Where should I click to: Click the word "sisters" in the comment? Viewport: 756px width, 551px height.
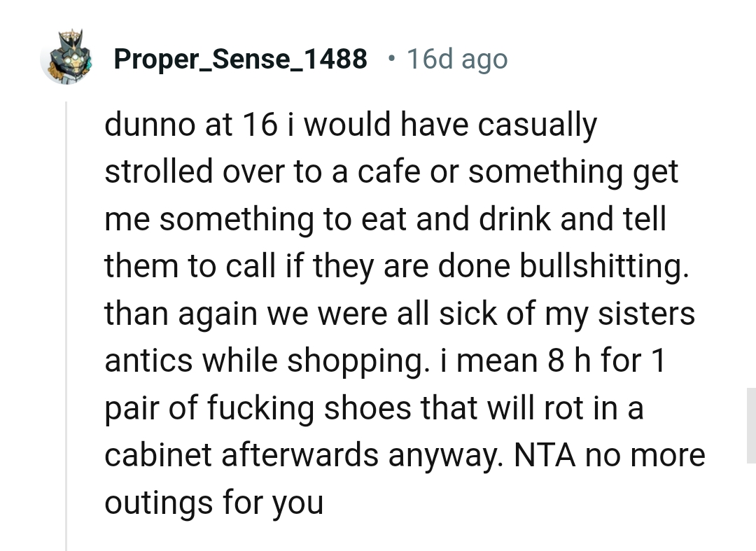point(647,313)
